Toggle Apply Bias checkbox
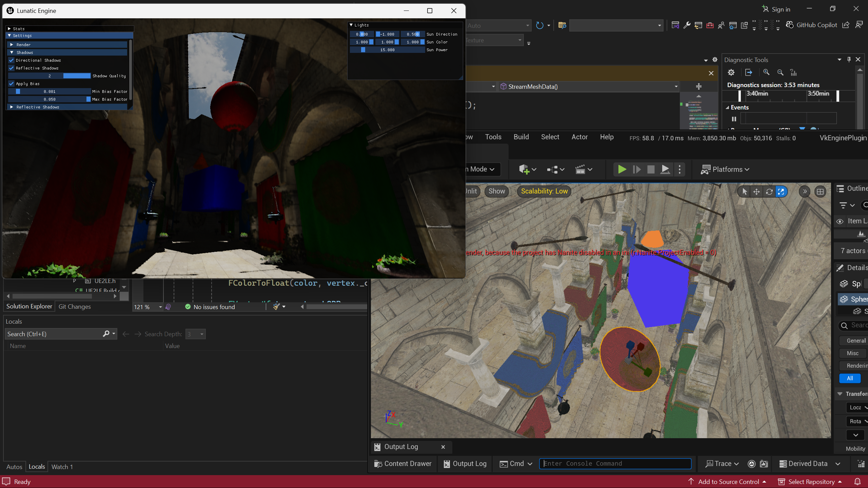This screenshot has height=488, width=868. 12,84
